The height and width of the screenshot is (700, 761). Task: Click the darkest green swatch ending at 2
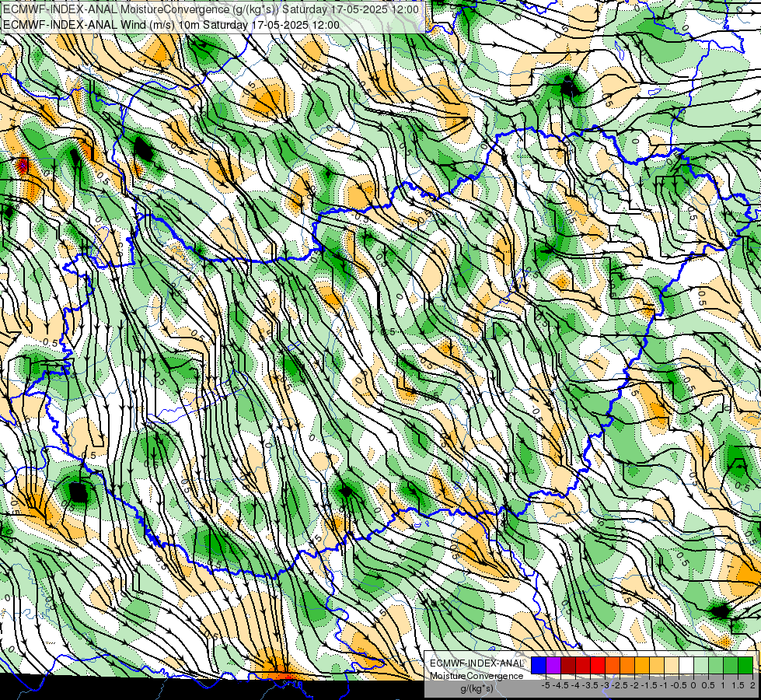(745, 665)
